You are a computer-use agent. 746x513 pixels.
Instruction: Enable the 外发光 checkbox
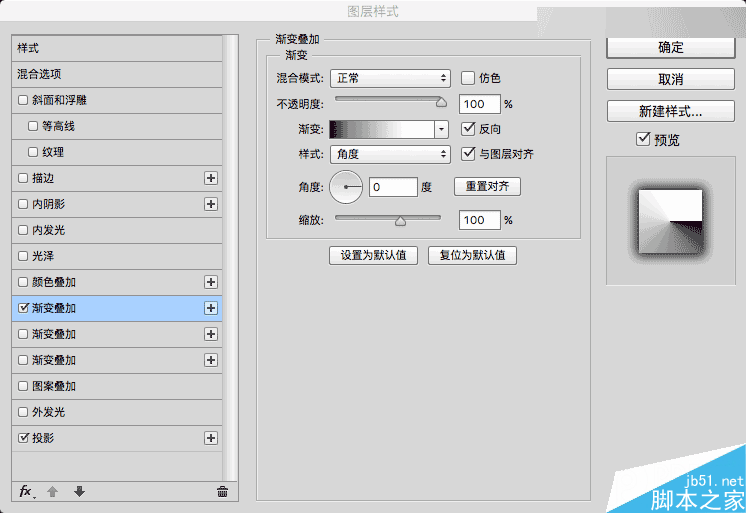pyautogui.click(x=23, y=412)
